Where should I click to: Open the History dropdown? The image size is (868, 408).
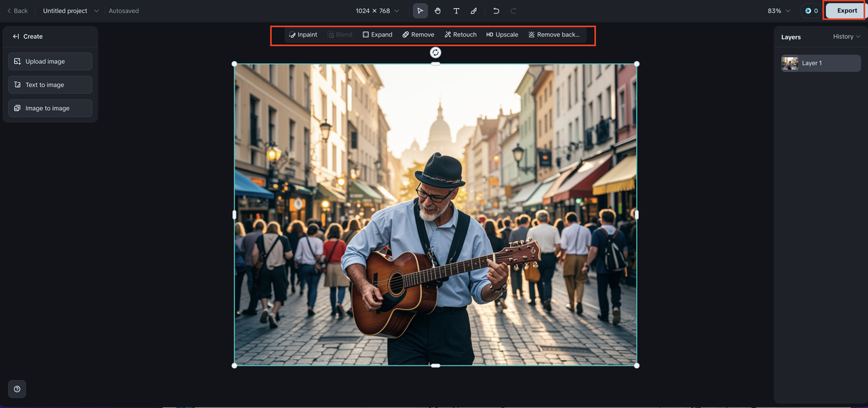coord(846,37)
